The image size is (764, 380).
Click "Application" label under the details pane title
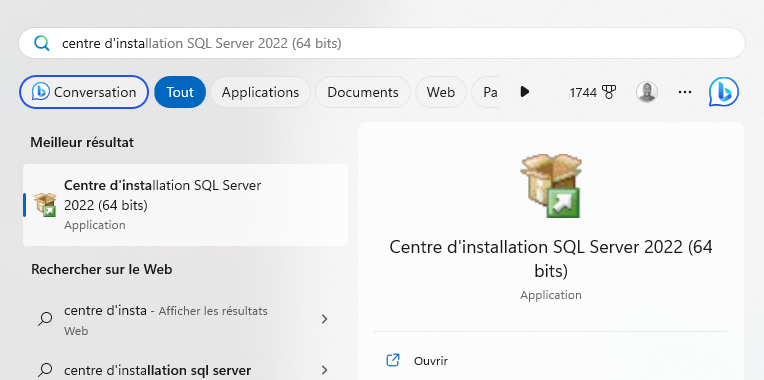[x=551, y=295]
